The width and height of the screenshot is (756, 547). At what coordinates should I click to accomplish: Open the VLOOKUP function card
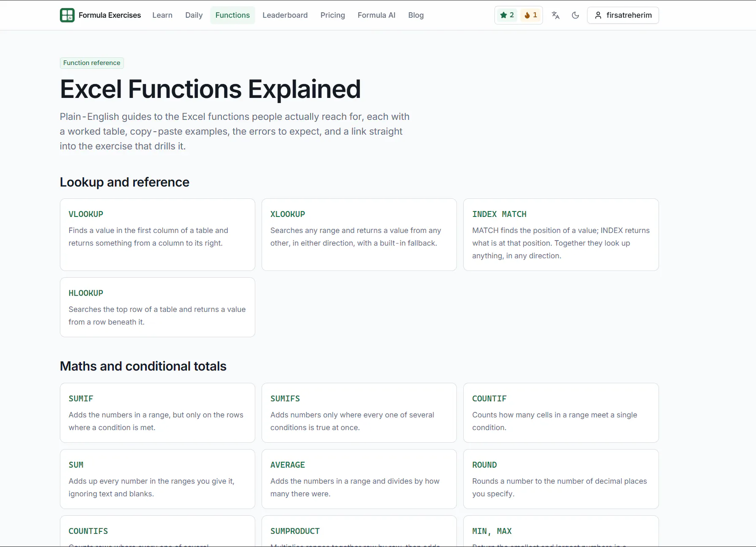point(157,235)
